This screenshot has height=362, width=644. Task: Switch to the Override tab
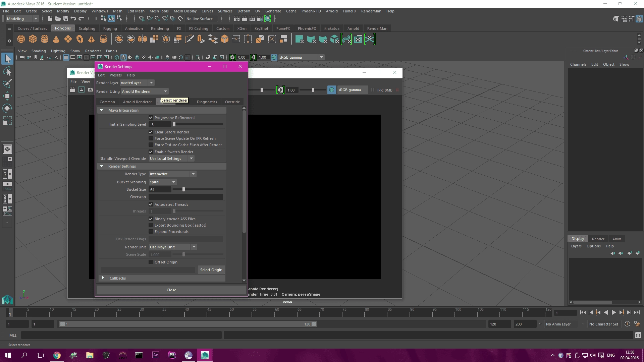[232, 102]
